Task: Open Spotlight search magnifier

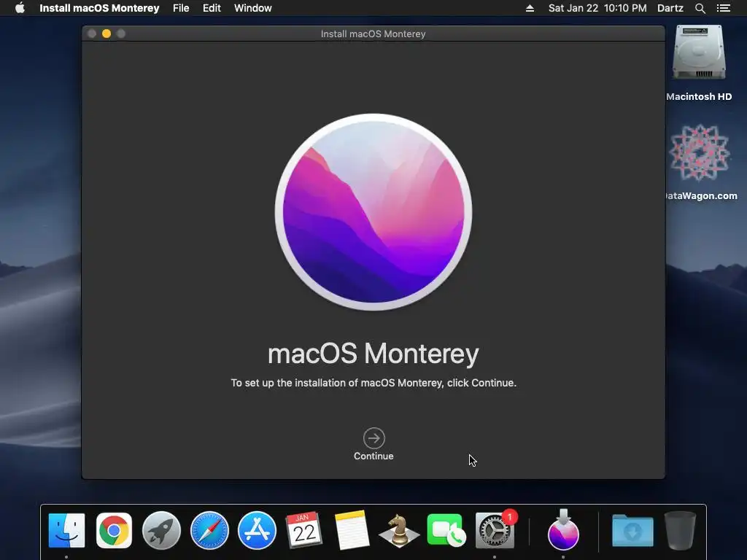Action: click(x=700, y=8)
